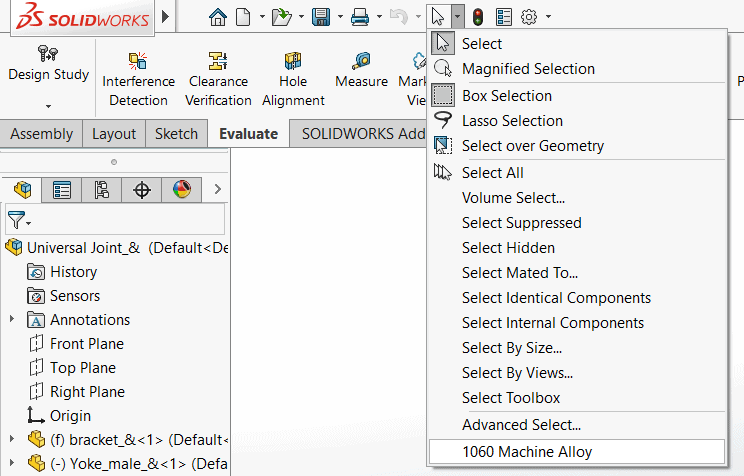
Task: Switch to the Sketch tab
Action: click(176, 134)
